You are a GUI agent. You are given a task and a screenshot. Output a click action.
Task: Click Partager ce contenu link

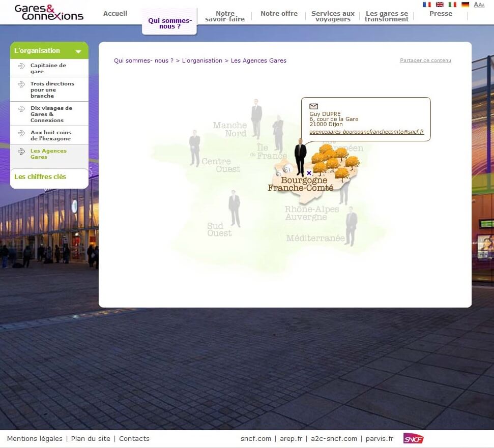[x=425, y=61]
